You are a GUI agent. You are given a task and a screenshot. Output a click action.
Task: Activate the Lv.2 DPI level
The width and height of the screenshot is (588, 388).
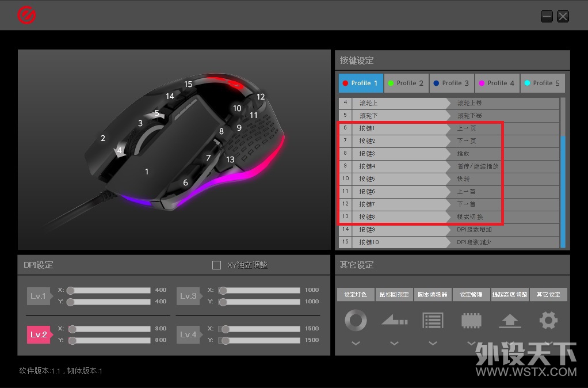pos(39,334)
